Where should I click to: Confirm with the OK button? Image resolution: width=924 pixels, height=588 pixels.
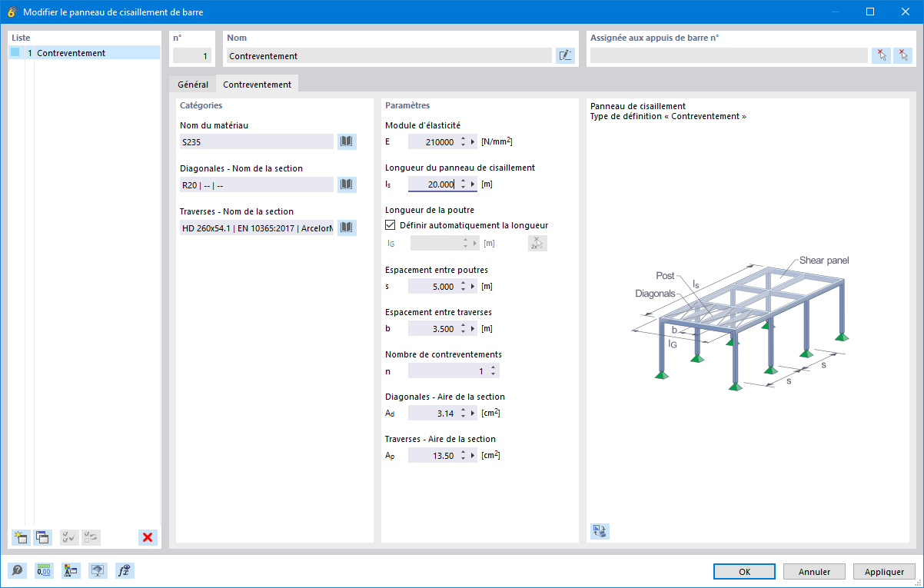[744, 572]
